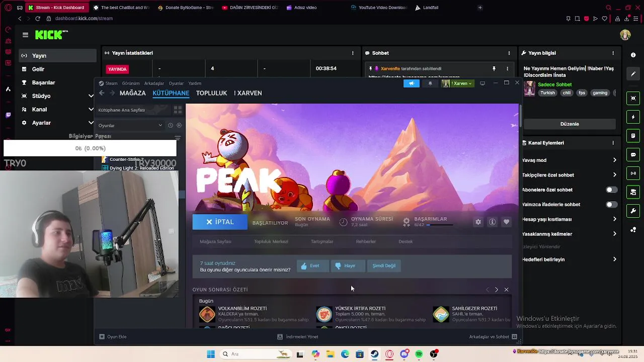Viewport: 644px width, 362px height.
Task: Open Xarven account dropdown in Steam
Action: 457,83
